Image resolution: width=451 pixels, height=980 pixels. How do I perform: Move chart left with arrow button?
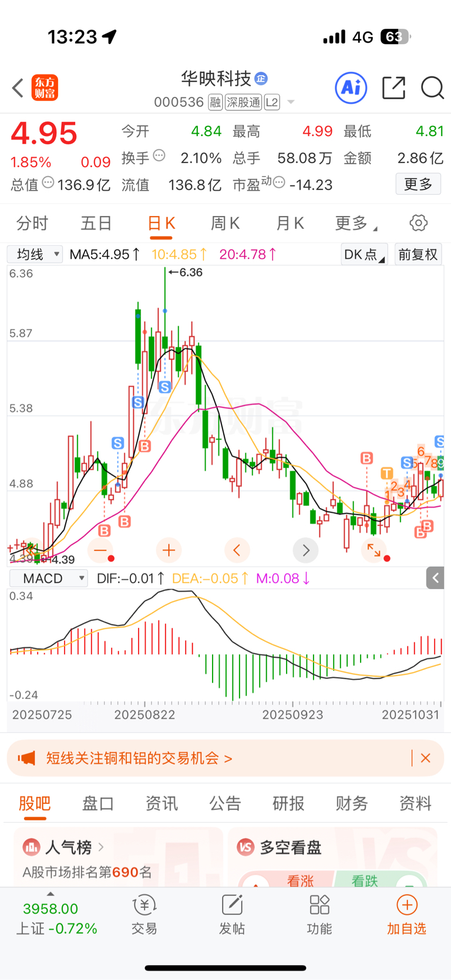point(237,550)
